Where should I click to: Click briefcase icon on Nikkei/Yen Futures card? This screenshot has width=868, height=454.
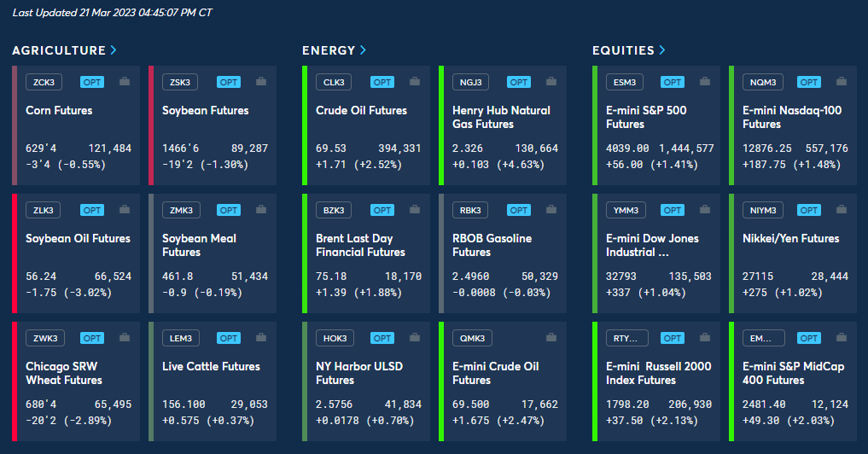[x=842, y=209]
